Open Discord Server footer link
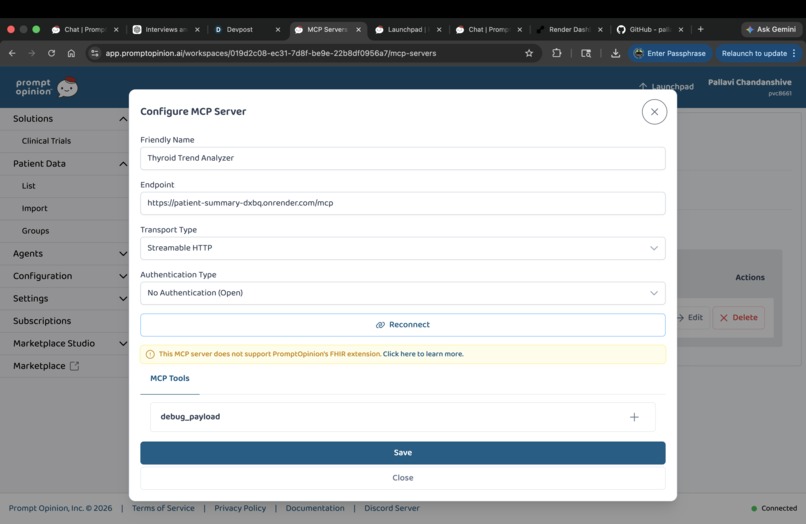Image resolution: width=806 pixels, height=524 pixels. pos(392,508)
